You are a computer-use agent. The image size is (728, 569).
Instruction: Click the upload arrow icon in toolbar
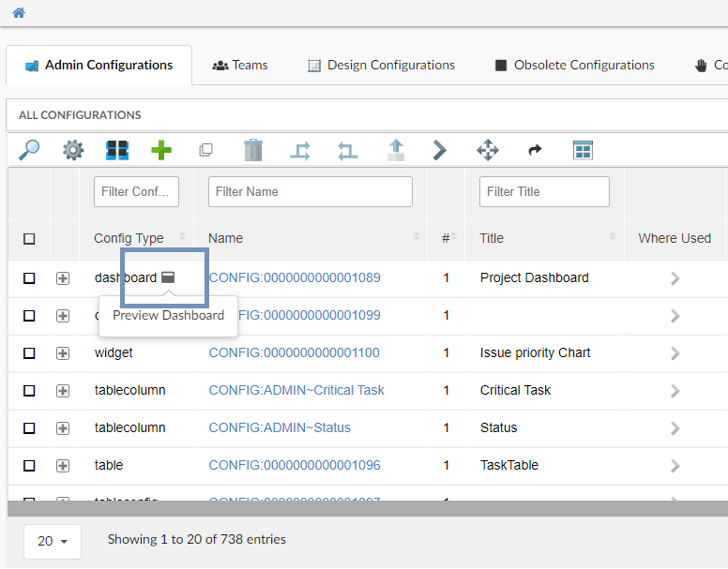[396, 150]
